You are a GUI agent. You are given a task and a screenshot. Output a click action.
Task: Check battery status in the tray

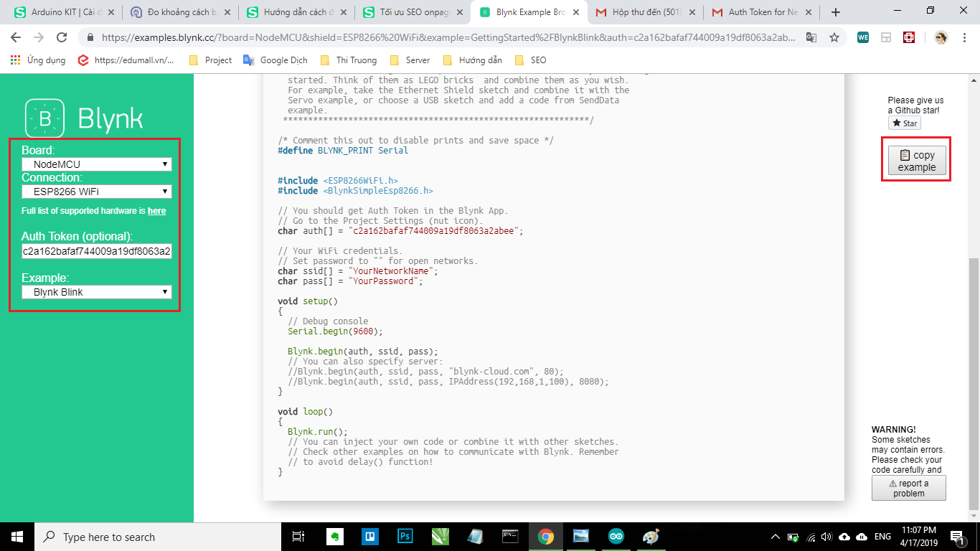[x=793, y=537]
